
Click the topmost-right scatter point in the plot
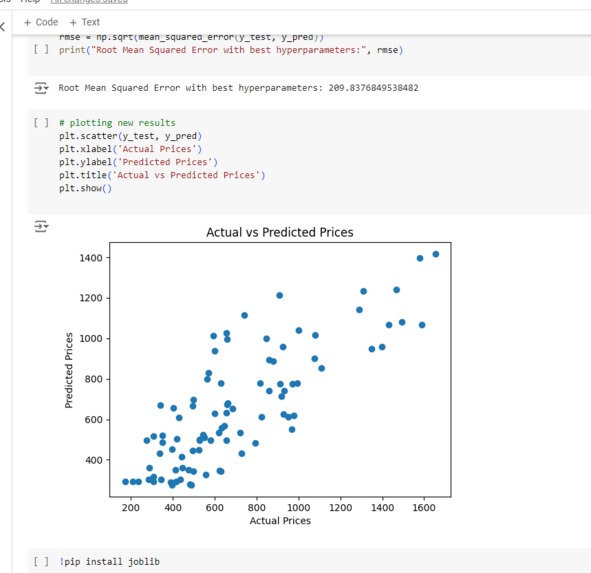[x=436, y=254]
